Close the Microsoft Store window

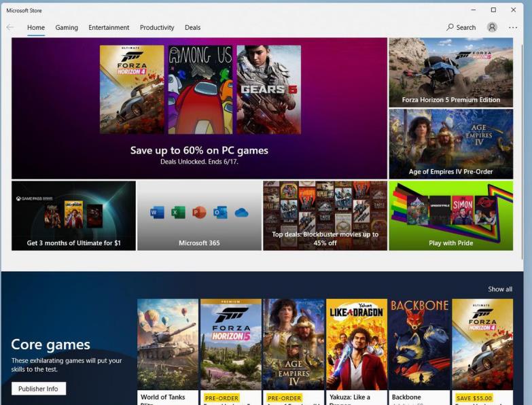[514, 10]
